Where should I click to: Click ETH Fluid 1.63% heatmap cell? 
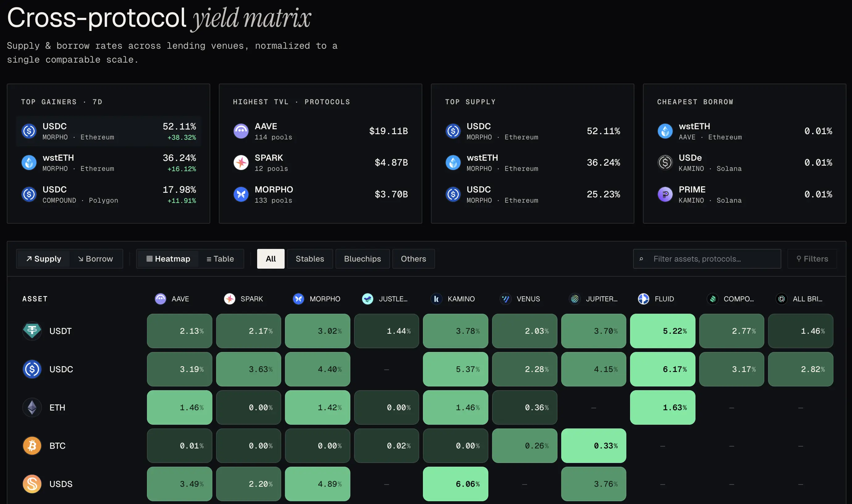(663, 407)
